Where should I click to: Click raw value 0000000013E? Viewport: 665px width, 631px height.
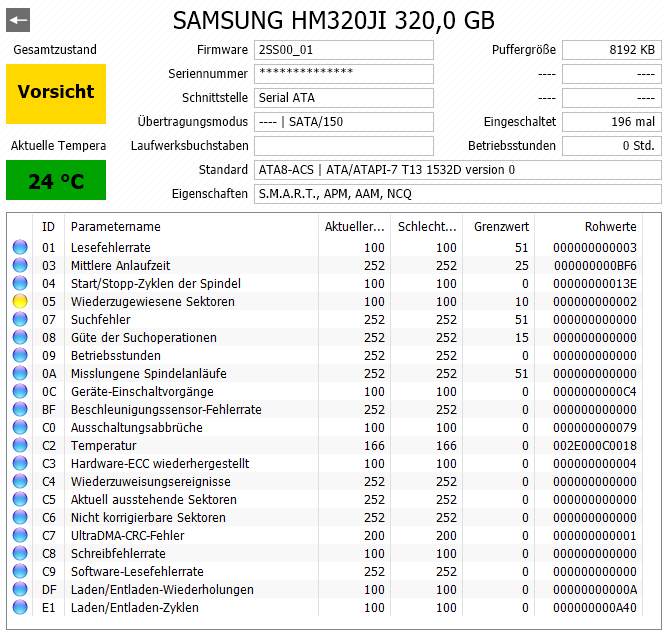[x=595, y=284]
